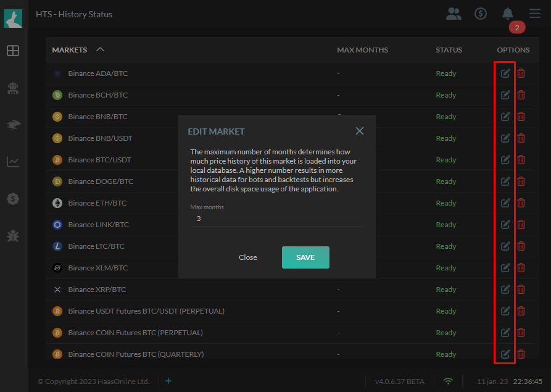This screenshot has height=392, width=551.
Task: Edit the Binance BNB/BTC market
Action: pos(505,117)
